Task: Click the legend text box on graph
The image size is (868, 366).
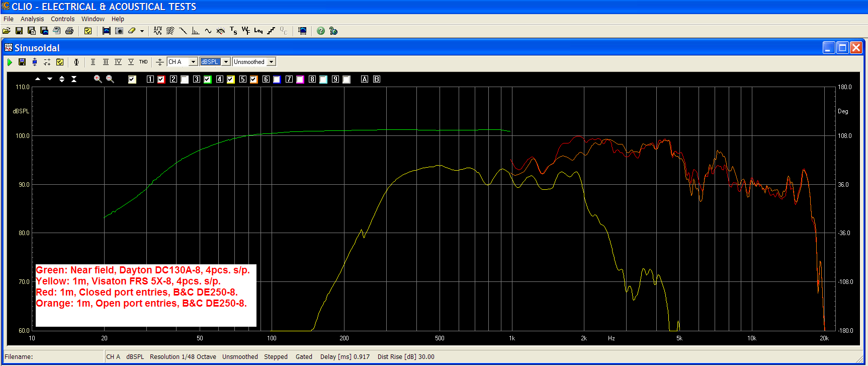Action: click(x=146, y=295)
